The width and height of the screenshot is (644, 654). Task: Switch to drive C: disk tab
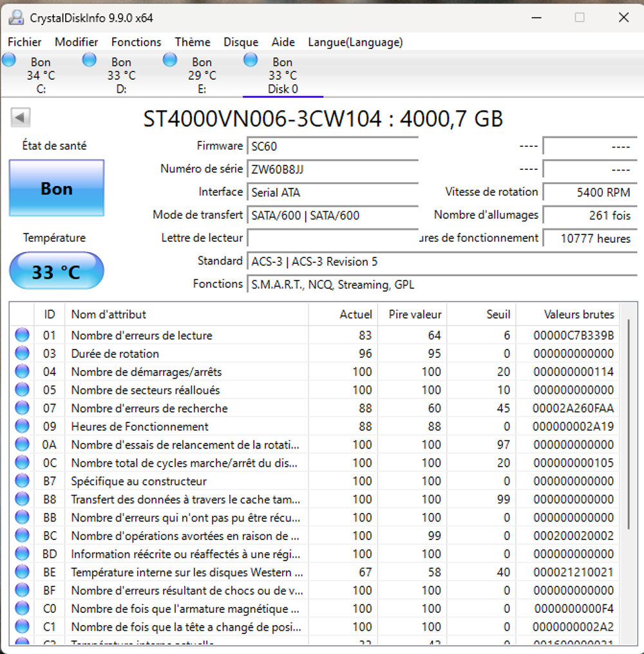41,75
